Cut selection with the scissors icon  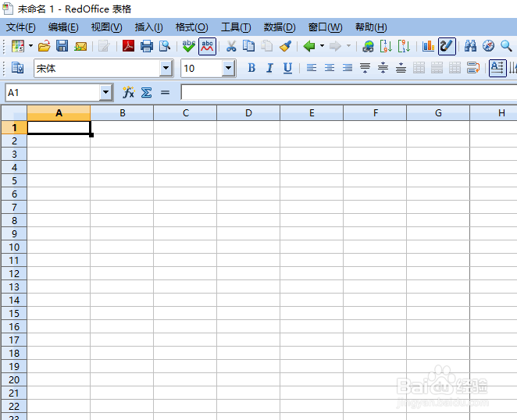click(x=231, y=46)
